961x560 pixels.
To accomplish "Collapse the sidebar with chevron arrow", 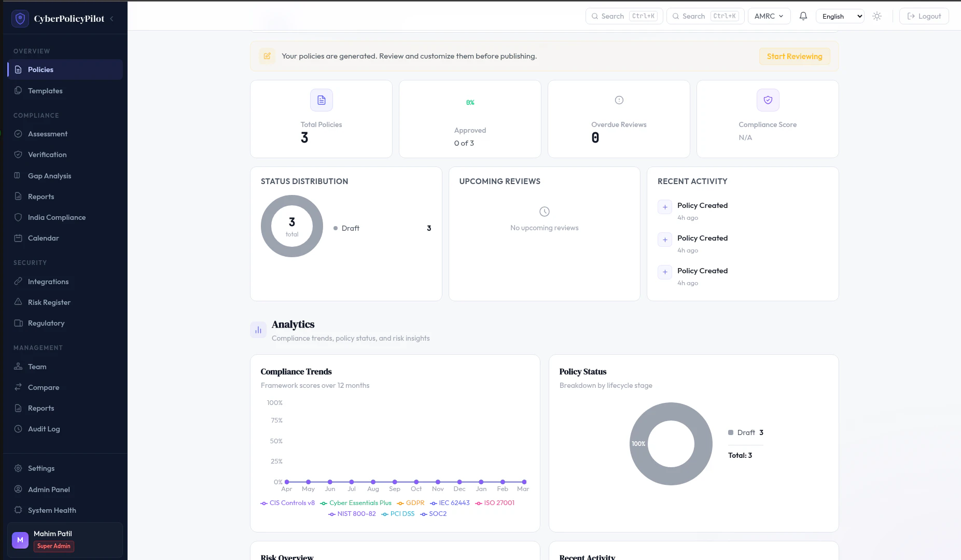I will 112,19.
